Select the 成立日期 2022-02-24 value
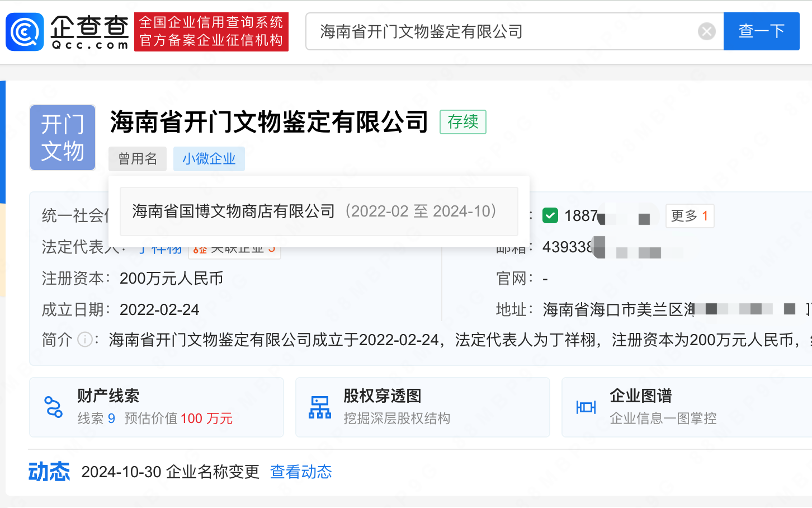Viewport: 812px width, 508px height. (x=159, y=309)
